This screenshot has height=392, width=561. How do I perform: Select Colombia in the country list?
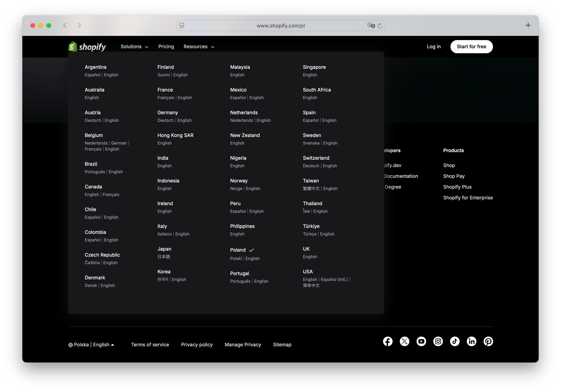95,232
